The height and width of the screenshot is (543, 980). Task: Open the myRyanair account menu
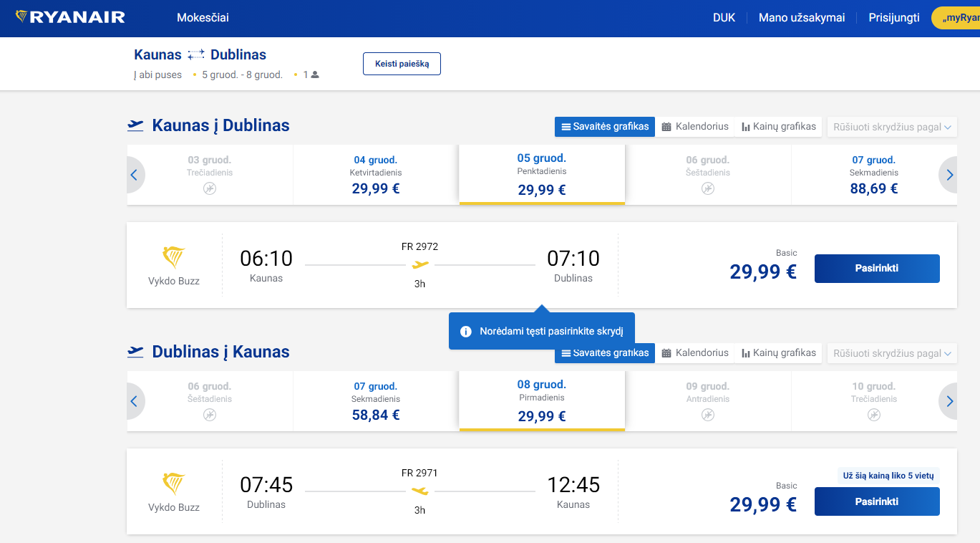(956, 18)
